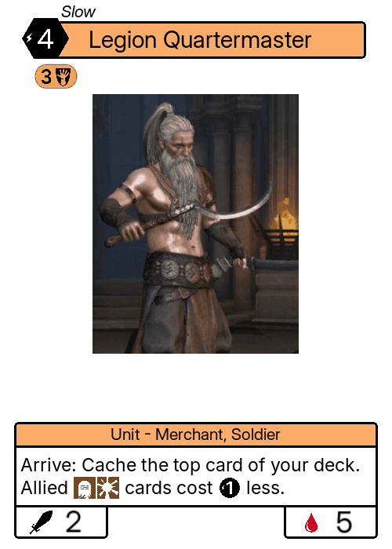Viewport: 392px width, 549px height.
Task: Click the word Cache in rules text
Action: tap(110, 465)
